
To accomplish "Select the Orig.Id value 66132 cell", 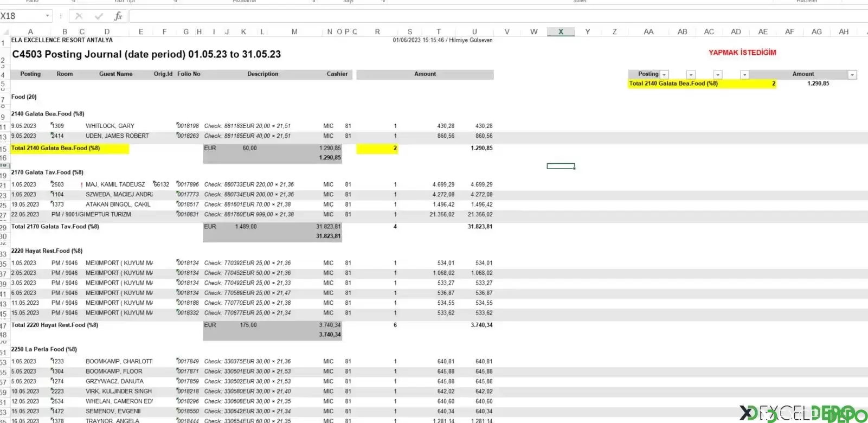I will tap(162, 184).
